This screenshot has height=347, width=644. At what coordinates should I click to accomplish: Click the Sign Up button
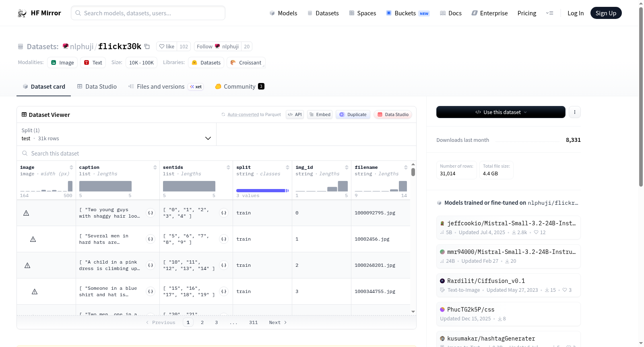click(606, 13)
